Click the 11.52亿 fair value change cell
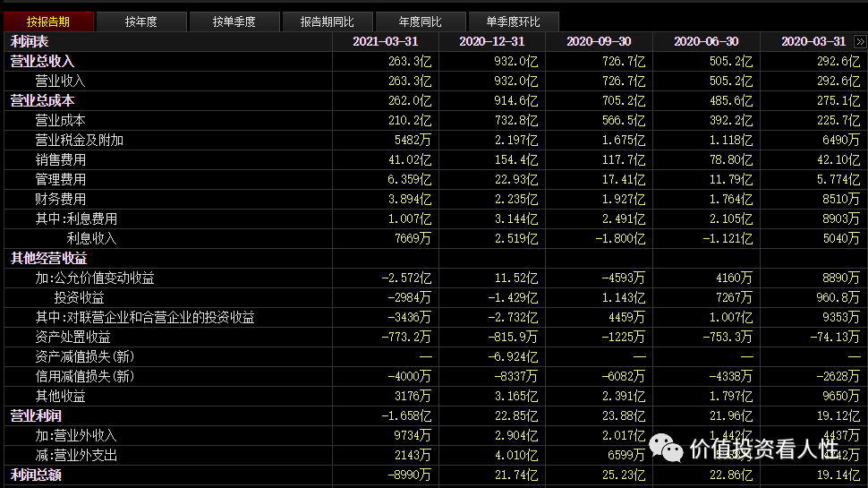The image size is (868, 488). [x=515, y=278]
